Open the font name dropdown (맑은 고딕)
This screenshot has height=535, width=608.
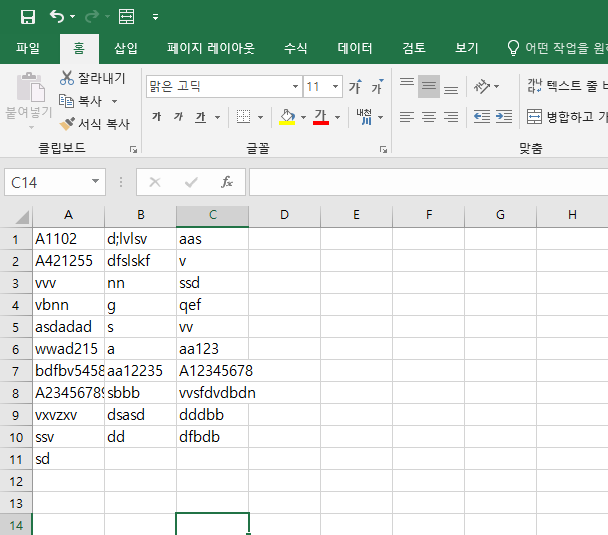[x=295, y=87]
